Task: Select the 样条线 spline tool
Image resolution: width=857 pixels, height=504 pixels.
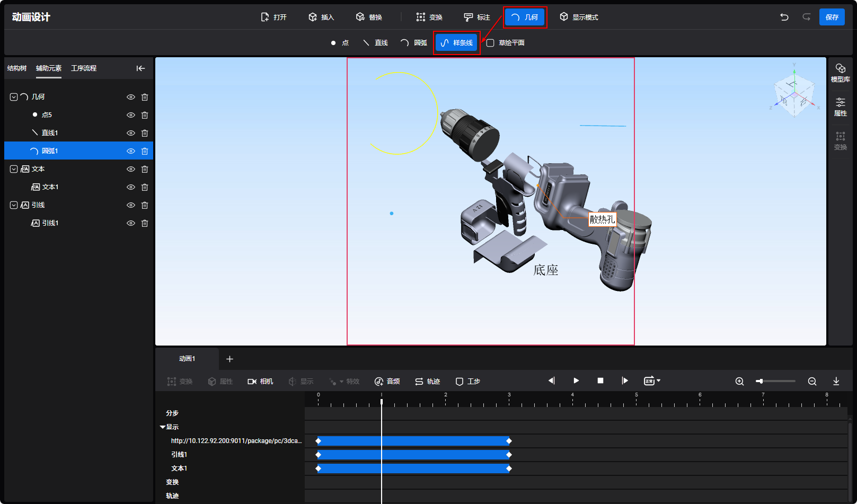Action: (x=457, y=43)
